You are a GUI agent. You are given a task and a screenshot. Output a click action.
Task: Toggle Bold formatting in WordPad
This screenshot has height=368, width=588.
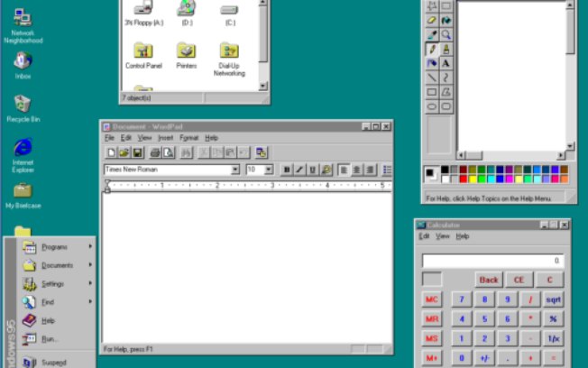coord(287,170)
